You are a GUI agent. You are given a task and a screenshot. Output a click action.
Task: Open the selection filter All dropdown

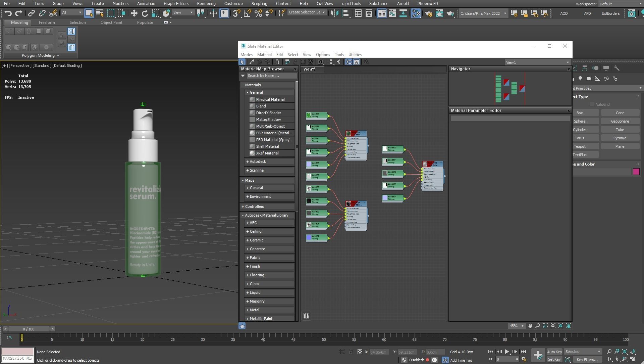point(71,12)
